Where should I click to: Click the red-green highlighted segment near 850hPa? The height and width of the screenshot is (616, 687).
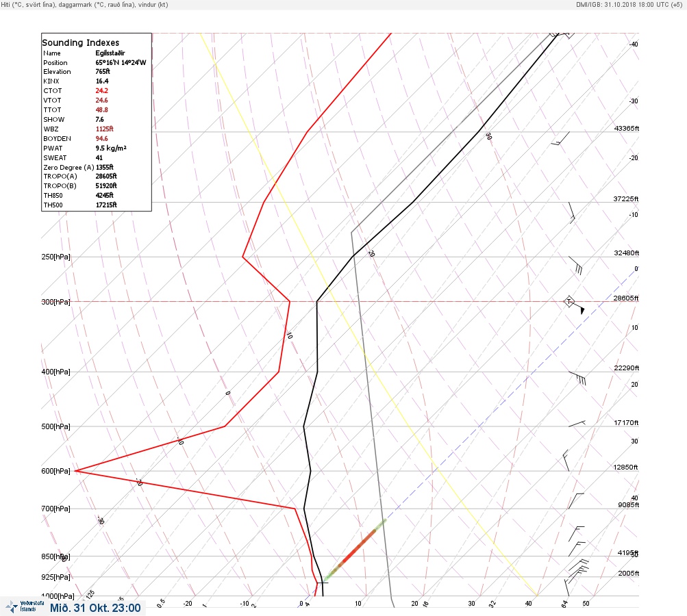coord(355,550)
